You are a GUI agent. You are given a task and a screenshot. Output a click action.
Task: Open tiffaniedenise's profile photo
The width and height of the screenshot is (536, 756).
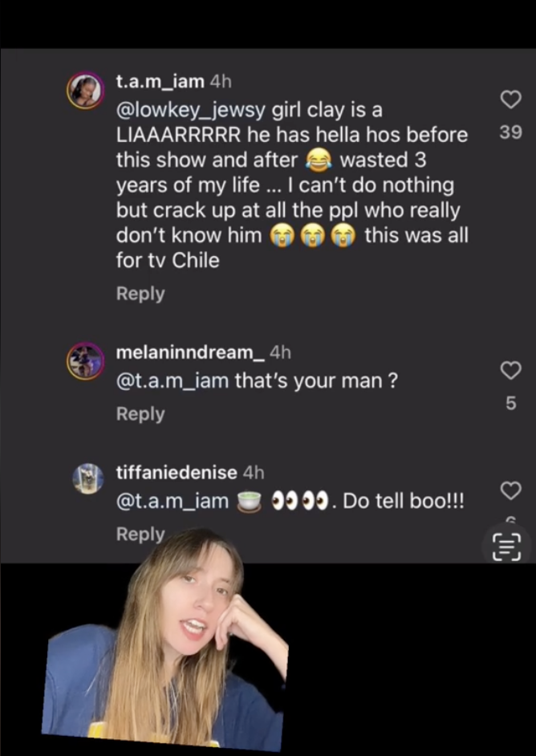click(88, 480)
